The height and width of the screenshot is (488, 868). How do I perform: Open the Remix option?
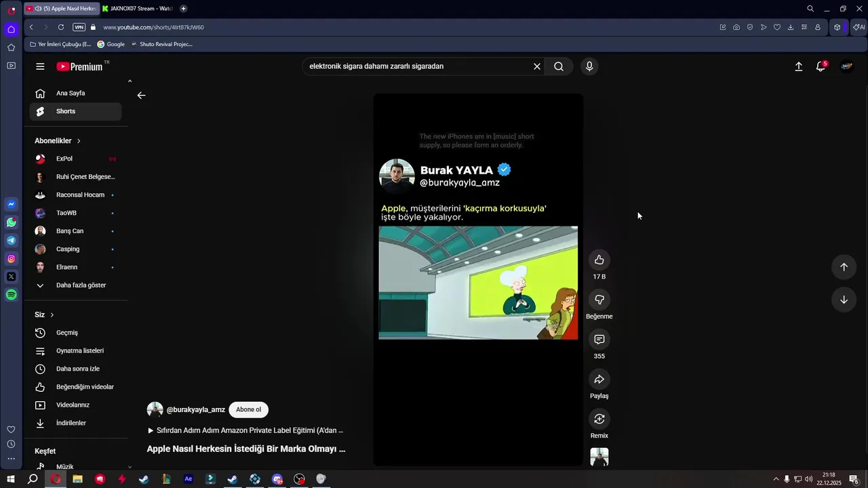[x=599, y=419]
